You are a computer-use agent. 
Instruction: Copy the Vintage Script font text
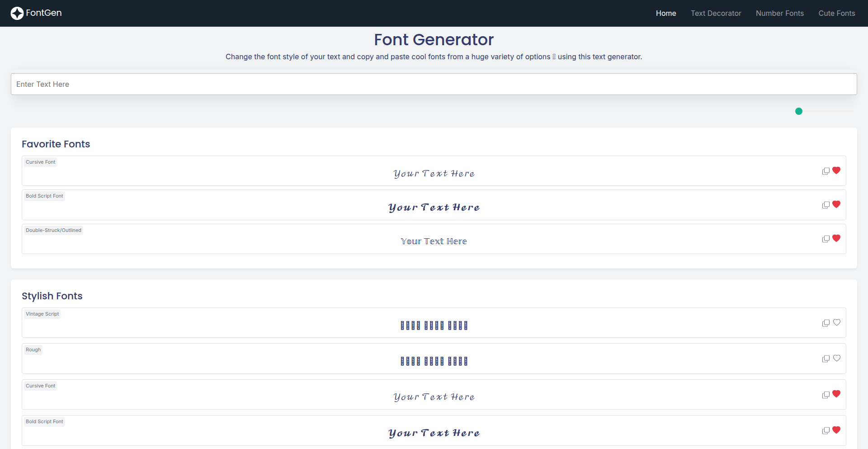(x=826, y=323)
